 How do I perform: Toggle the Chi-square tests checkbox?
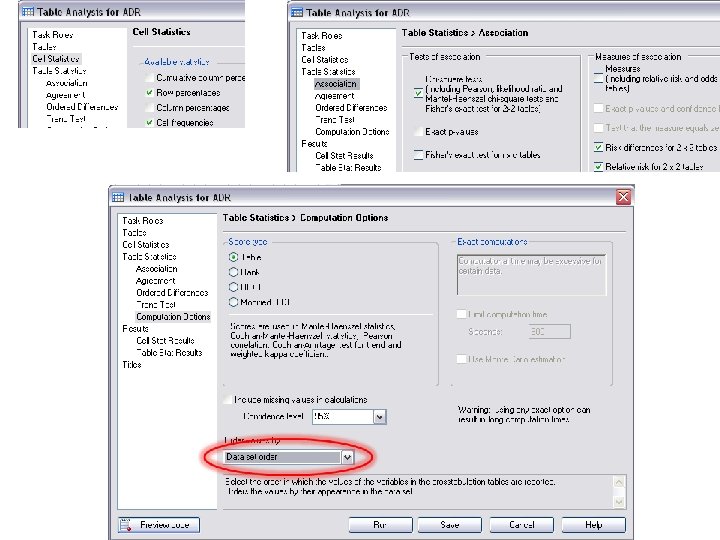coord(418,93)
